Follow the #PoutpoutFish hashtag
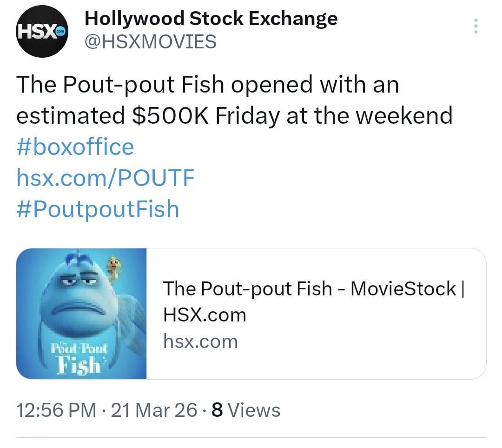The width and height of the screenshot is (502, 448). pos(98,209)
